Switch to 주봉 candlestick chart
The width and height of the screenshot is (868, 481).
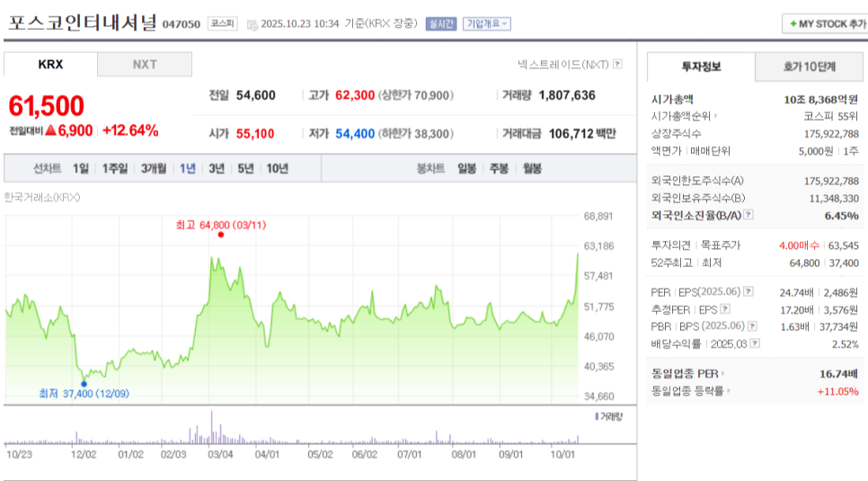[x=500, y=168]
